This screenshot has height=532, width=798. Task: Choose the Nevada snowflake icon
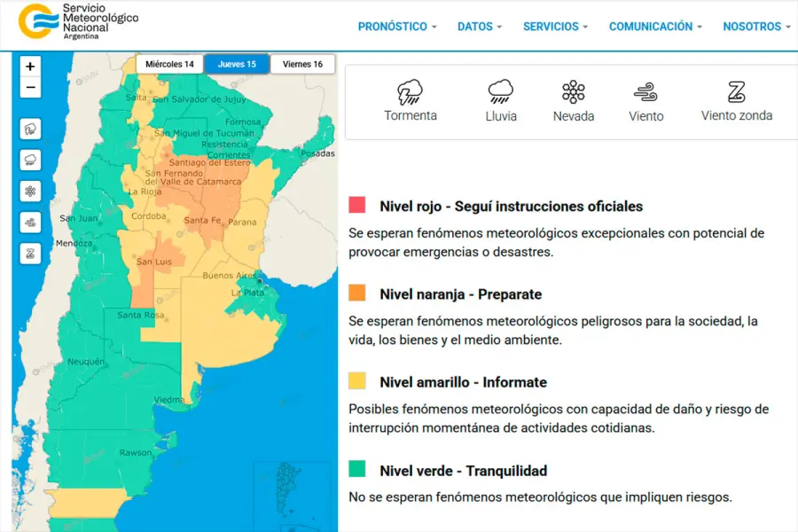pyautogui.click(x=574, y=92)
